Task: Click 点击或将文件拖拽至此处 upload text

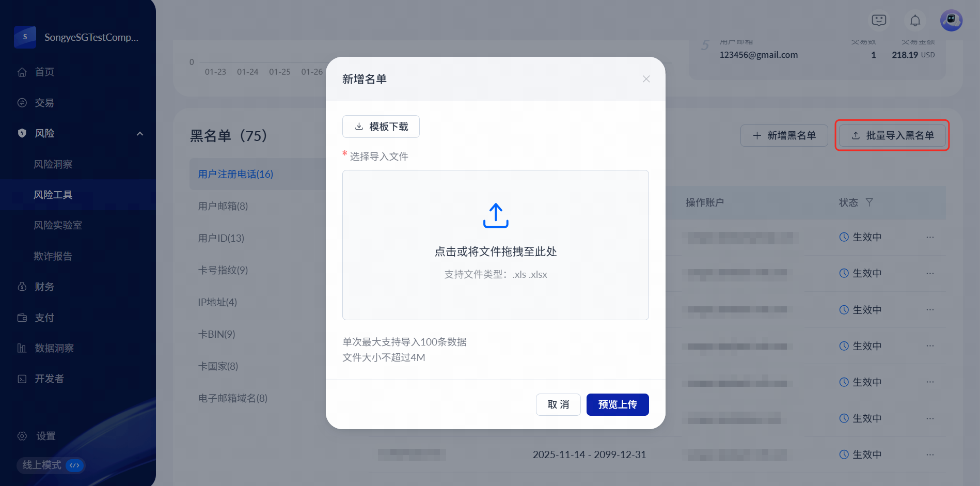Action: 496,252
